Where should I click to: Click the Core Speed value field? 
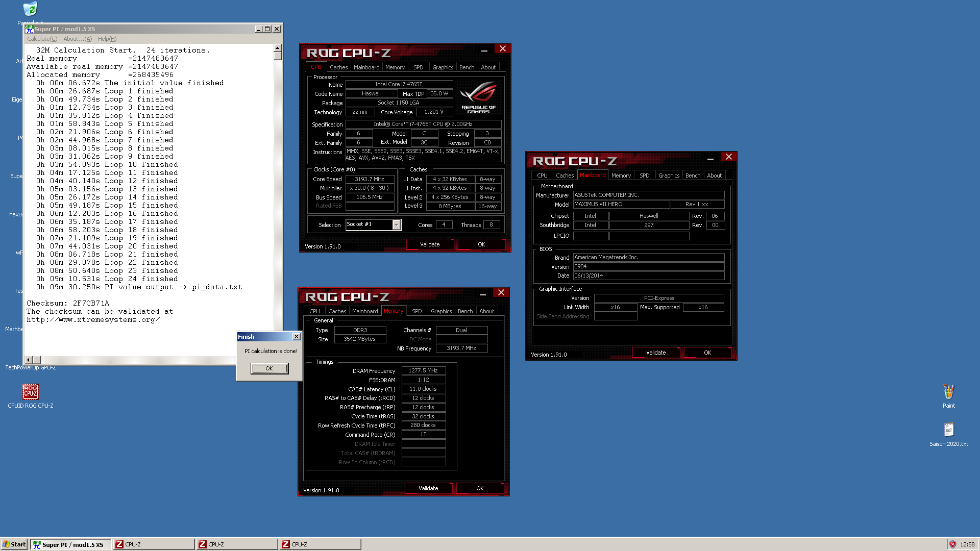click(x=370, y=179)
